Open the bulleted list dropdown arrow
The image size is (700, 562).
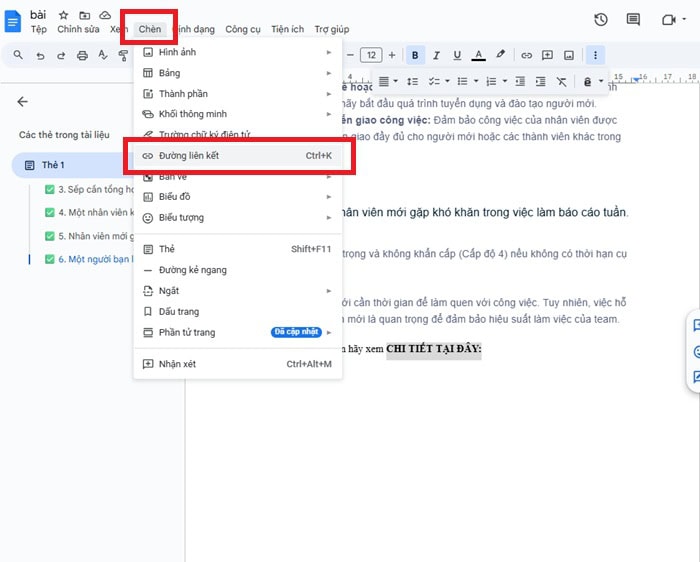point(476,81)
